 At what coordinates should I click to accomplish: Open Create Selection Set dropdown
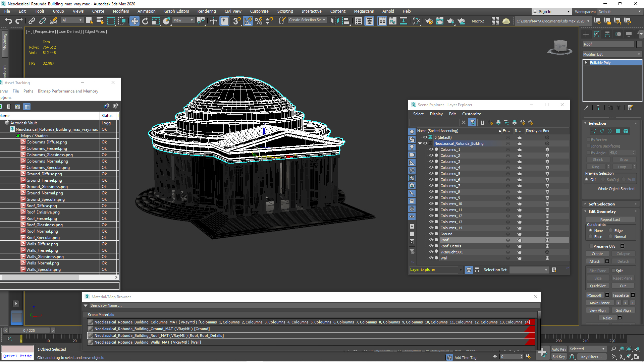click(x=307, y=20)
